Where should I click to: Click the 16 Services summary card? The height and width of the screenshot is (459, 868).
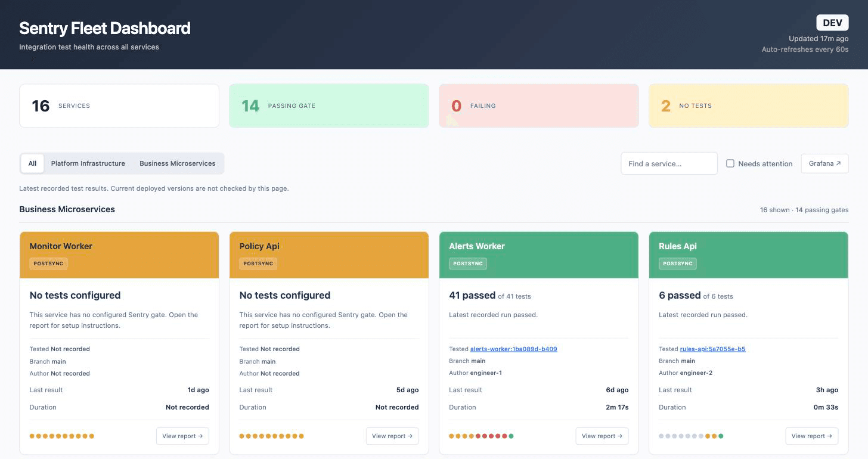click(119, 106)
